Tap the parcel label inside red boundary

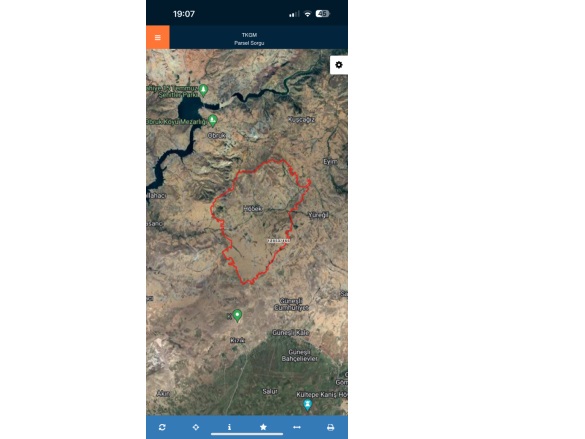pyautogui.click(x=279, y=241)
